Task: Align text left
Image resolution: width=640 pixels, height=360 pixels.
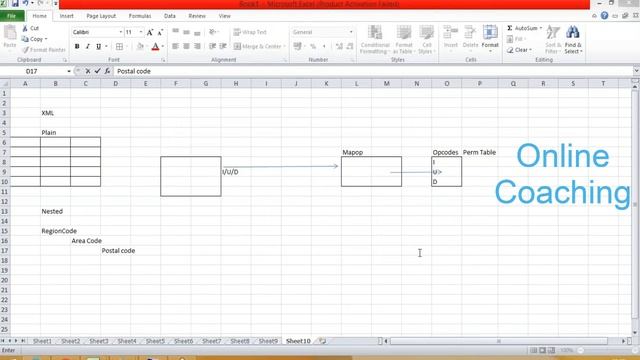Action: click(175, 47)
